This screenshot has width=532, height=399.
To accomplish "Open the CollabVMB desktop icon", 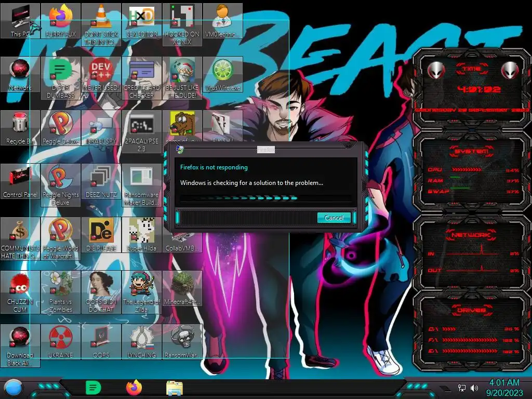I will 182,243.
